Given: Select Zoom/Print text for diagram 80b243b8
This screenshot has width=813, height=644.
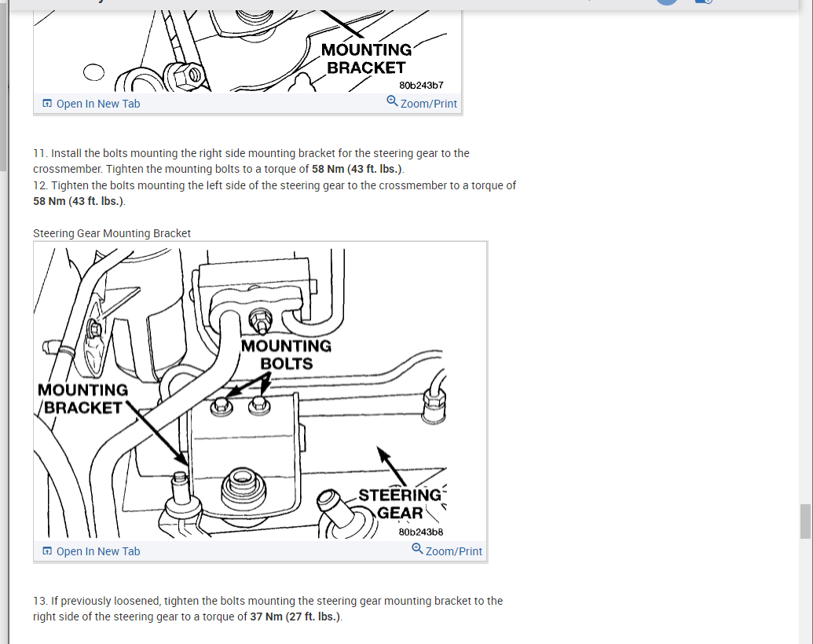Looking at the screenshot, I should tap(454, 551).
